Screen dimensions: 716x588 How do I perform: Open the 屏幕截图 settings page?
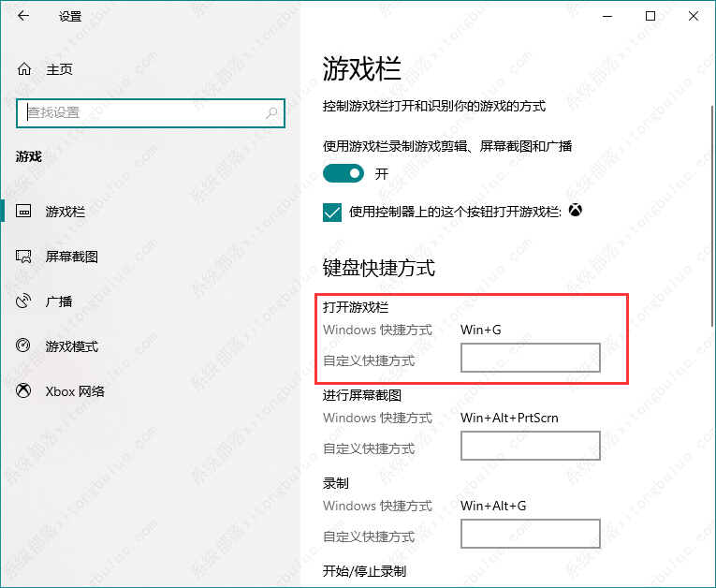point(72,257)
